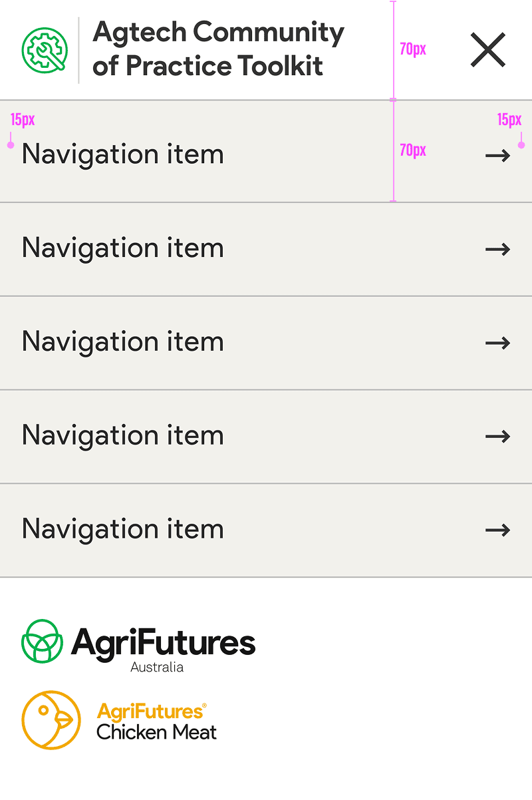The image size is (532, 800).
Task: Click the green AgriFutures Australia emblem
Action: [x=43, y=641]
